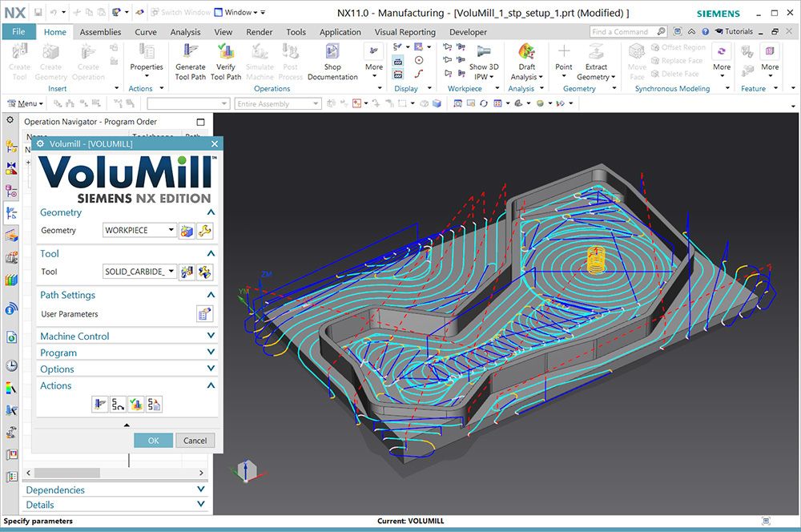The width and height of the screenshot is (801, 532).
Task: Switch to the Visual Reporting tab
Action: click(405, 32)
